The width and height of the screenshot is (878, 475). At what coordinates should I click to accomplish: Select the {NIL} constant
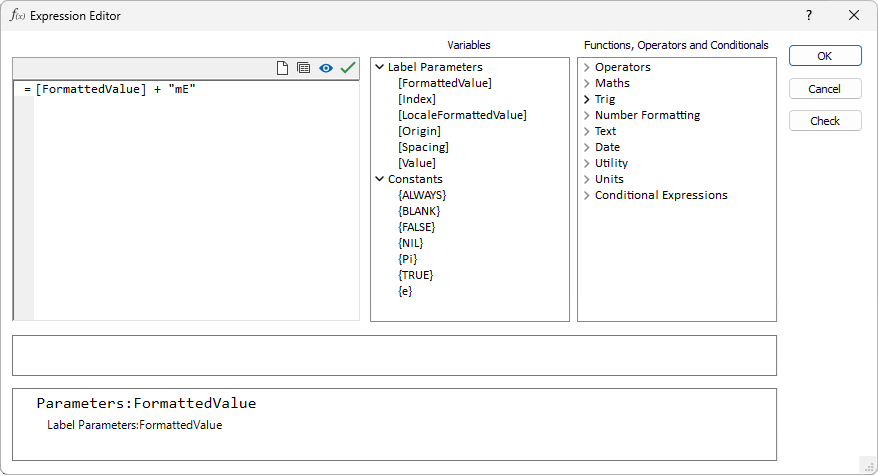[410, 243]
